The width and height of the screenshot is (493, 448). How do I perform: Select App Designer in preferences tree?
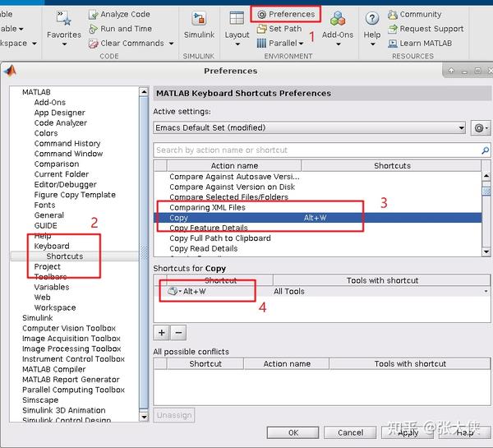pos(60,113)
